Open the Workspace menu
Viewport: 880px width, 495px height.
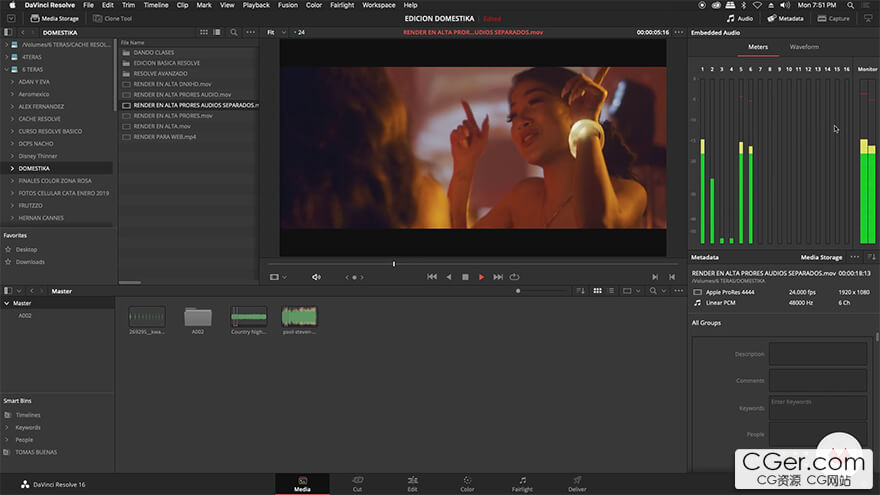[x=378, y=5]
